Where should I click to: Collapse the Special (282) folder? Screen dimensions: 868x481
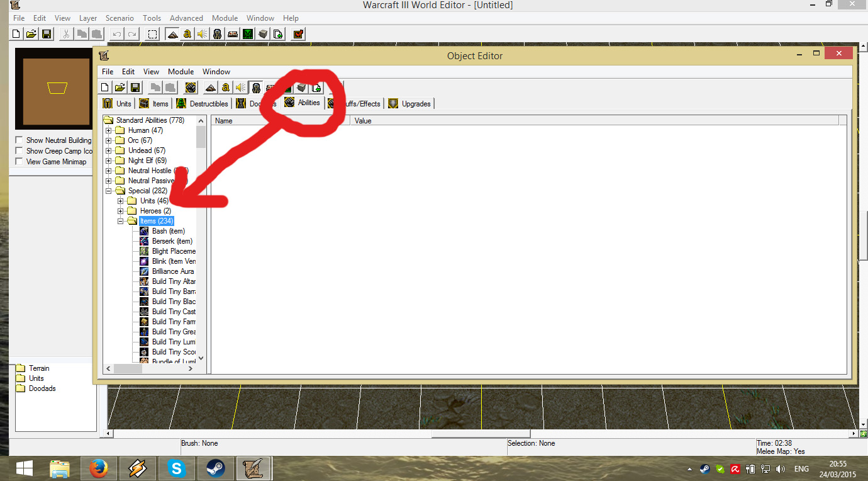(109, 191)
